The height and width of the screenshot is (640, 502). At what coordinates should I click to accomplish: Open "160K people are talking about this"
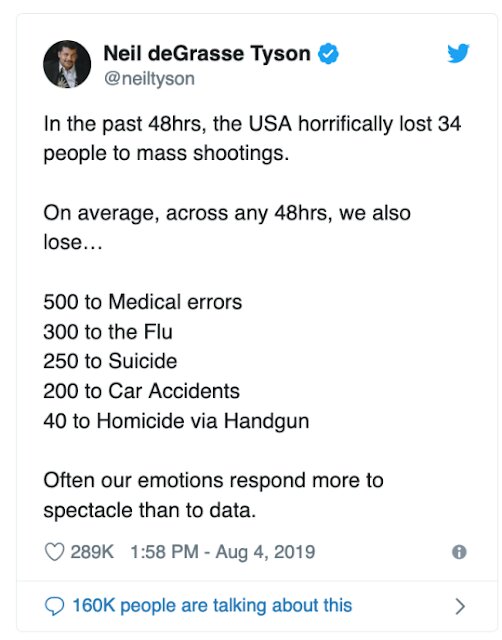tap(212, 605)
